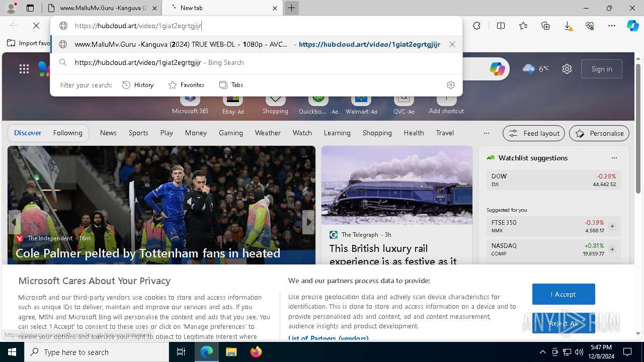The height and width of the screenshot is (362, 644).
Task: Open Browser essentials heart icon
Action: click(590, 26)
